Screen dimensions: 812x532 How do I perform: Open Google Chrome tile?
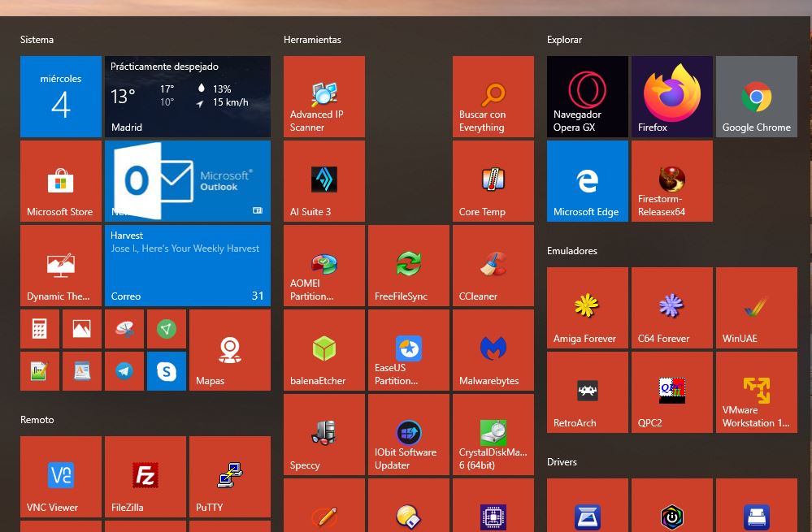(757, 97)
